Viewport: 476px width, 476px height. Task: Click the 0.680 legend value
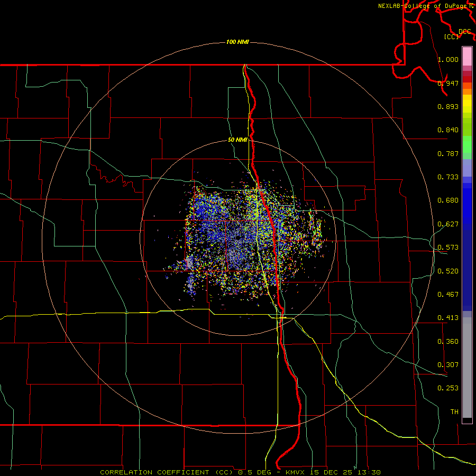[448, 200]
